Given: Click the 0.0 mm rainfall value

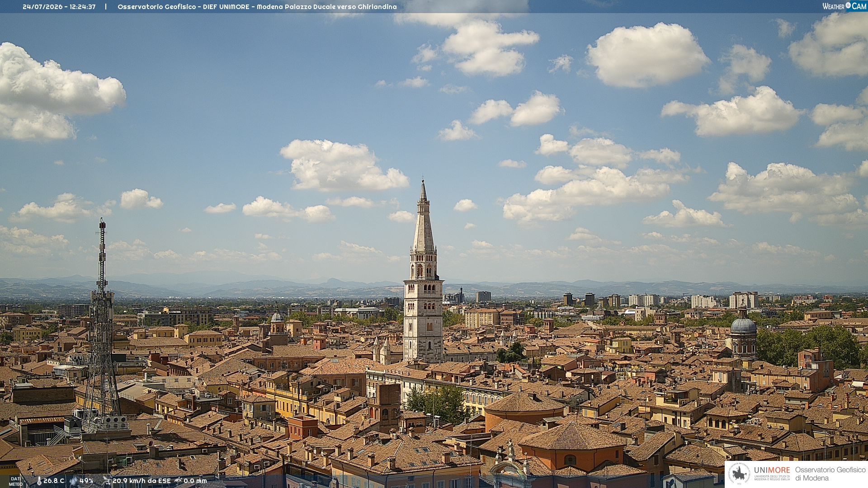Looking at the screenshot, I should coord(195,481).
